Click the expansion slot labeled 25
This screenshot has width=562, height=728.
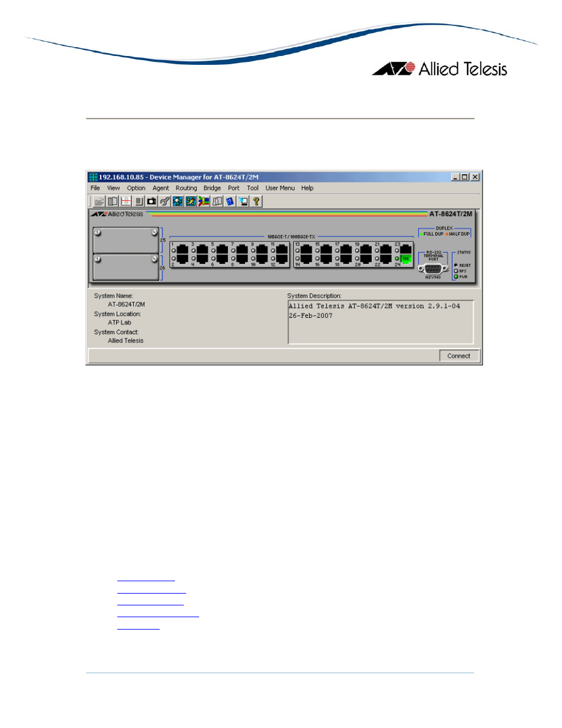(126, 240)
